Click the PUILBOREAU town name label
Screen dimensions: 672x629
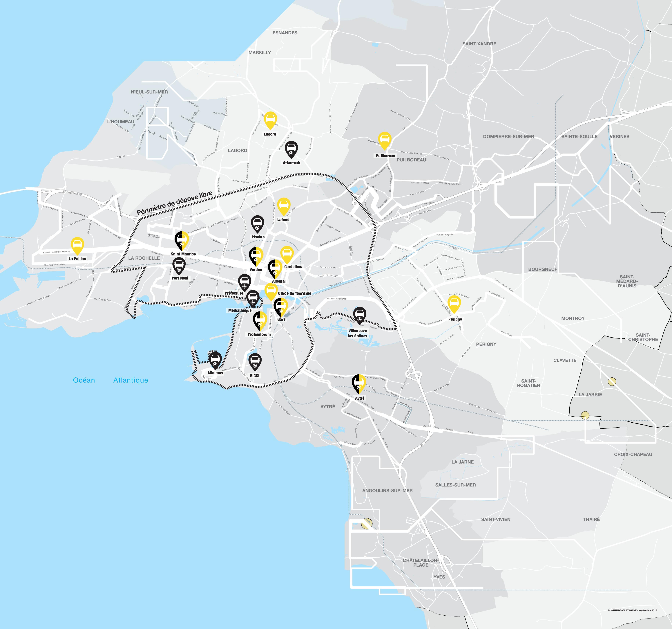pos(411,160)
